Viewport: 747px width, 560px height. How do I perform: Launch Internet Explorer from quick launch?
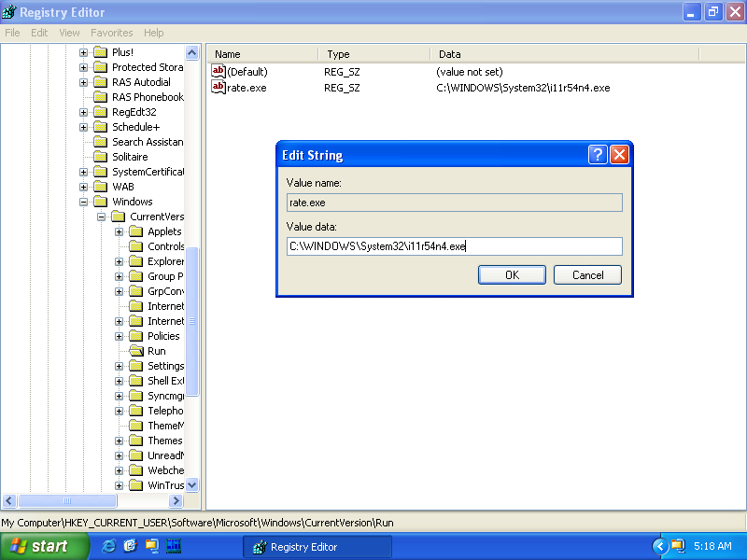click(x=108, y=546)
